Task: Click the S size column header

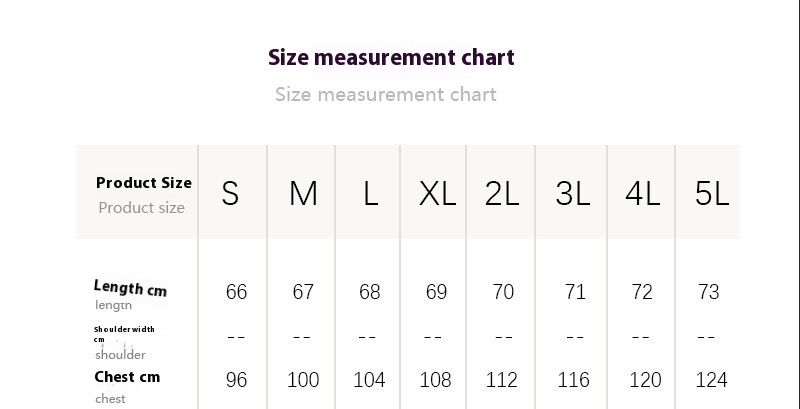Action: (230, 194)
